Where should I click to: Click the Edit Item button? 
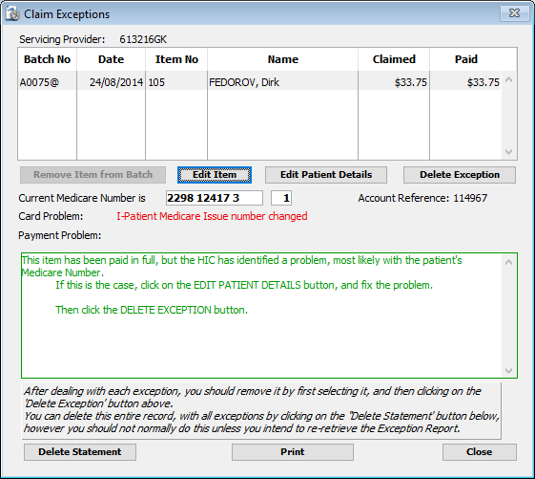214,175
